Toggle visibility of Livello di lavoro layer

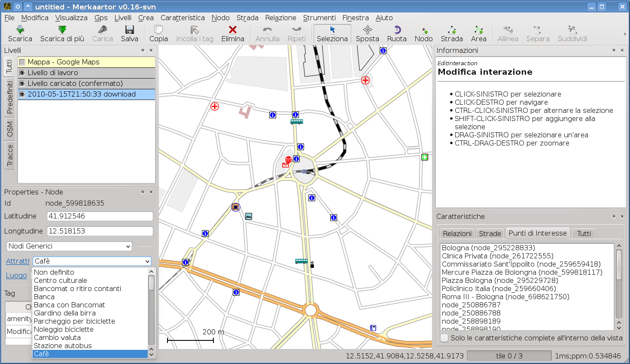coord(22,73)
